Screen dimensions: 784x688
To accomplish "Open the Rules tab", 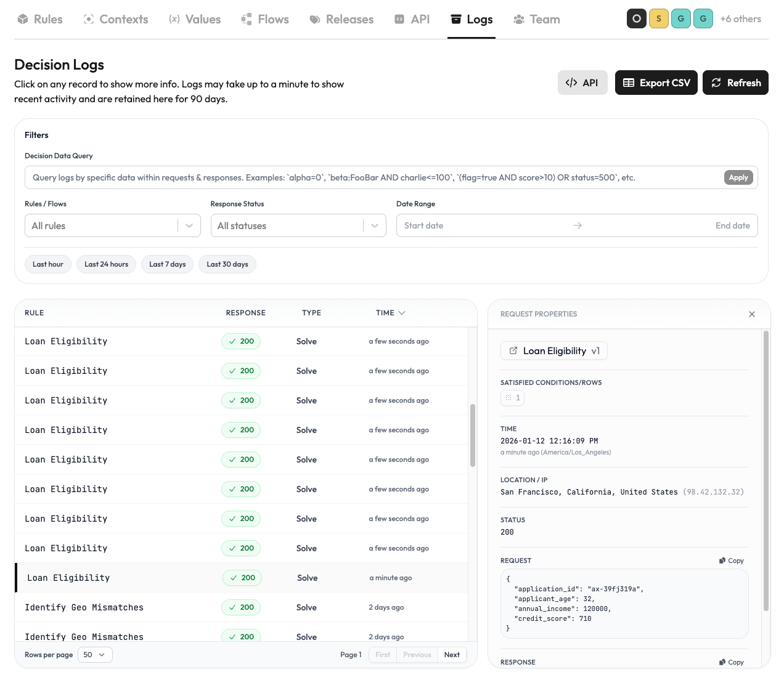I will 40,20.
